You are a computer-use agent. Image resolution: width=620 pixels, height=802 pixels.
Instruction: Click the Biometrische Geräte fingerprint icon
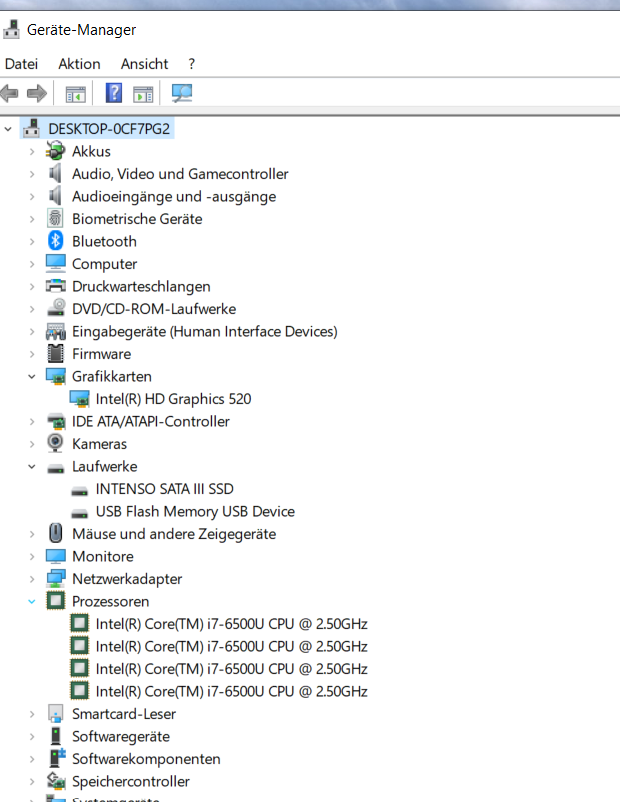coord(55,219)
